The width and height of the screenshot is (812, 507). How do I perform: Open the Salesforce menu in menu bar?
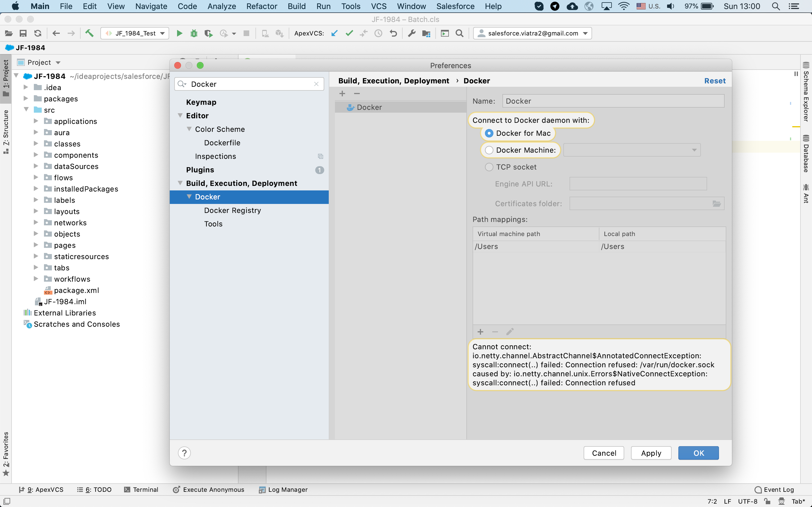pyautogui.click(x=455, y=6)
